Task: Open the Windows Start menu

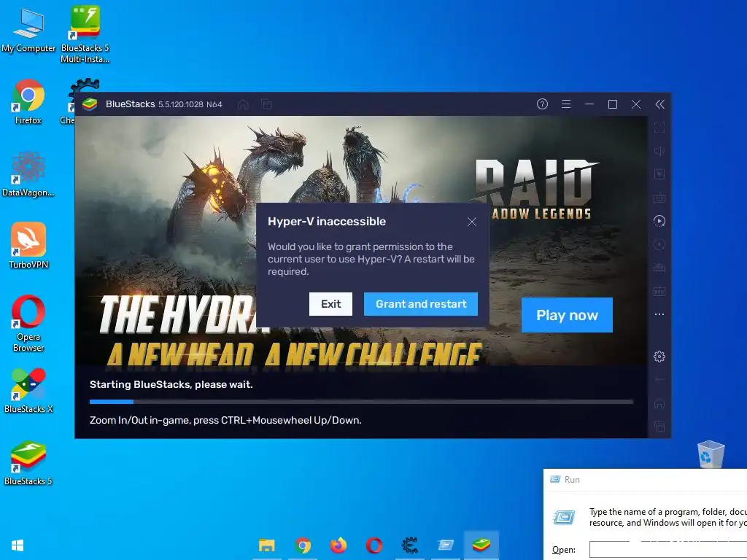Action: [18, 545]
